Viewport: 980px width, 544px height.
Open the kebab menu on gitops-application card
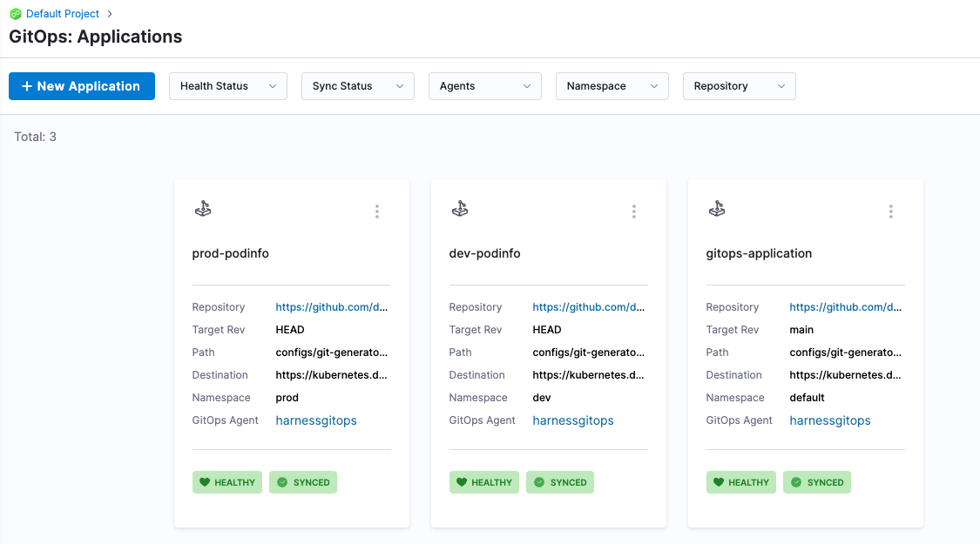tap(891, 211)
